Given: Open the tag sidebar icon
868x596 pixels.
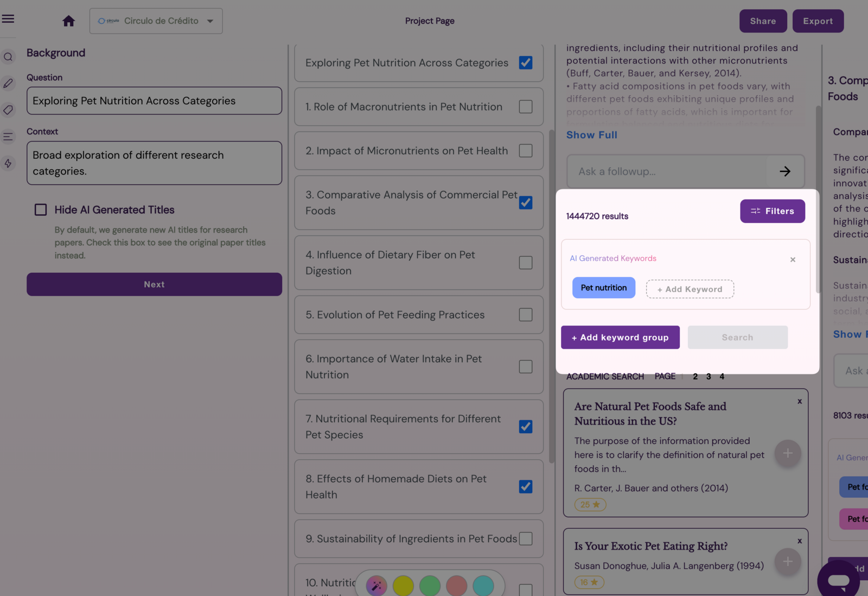Looking at the screenshot, I should pyautogui.click(x=8, y=110).
